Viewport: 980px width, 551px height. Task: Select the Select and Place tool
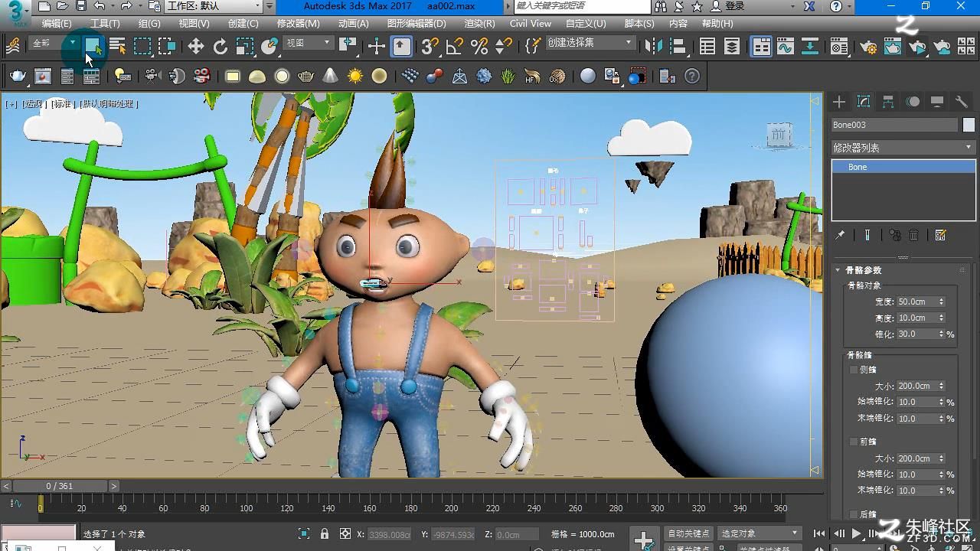coord(269,47)
